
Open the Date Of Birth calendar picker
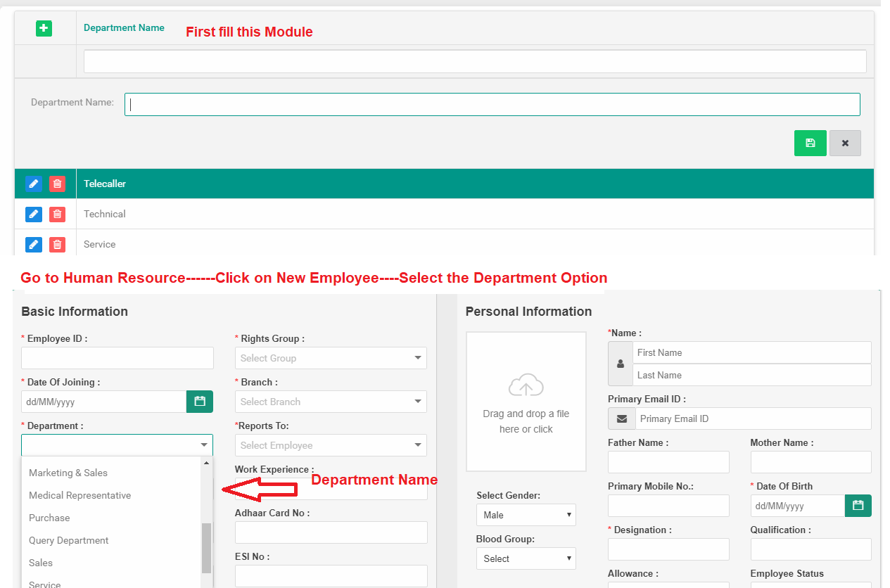[858, 505]
